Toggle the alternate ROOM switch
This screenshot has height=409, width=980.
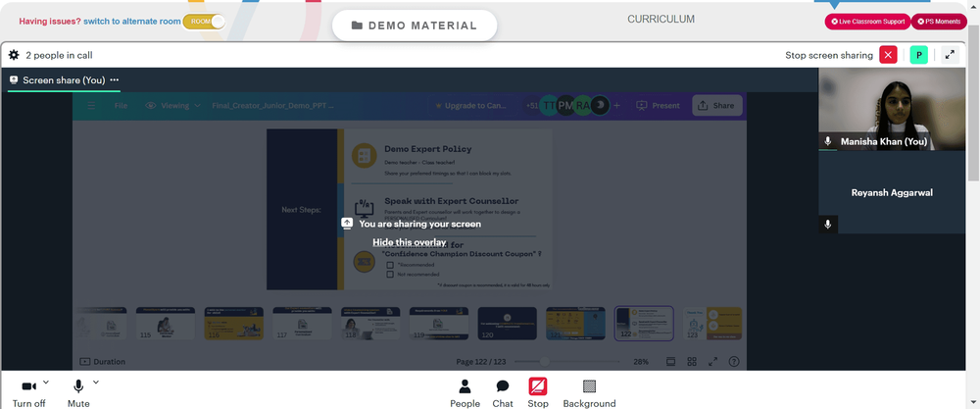[204, 22]
